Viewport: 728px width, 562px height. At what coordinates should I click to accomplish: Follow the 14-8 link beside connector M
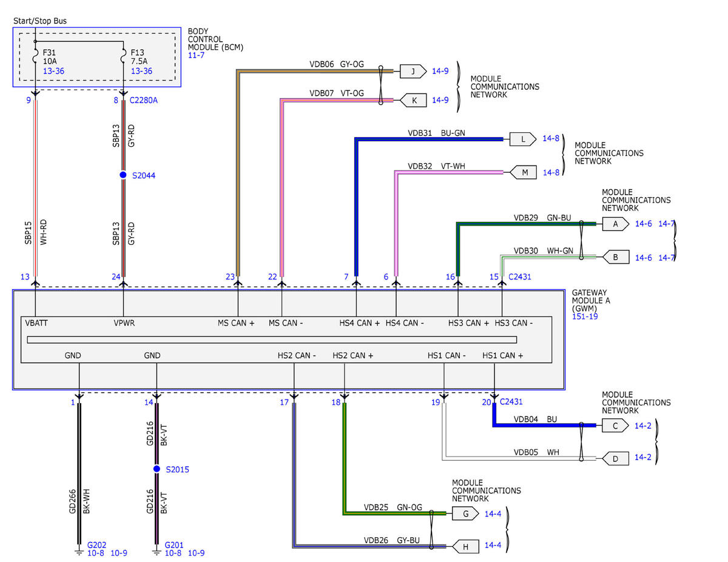coord(551,173)
